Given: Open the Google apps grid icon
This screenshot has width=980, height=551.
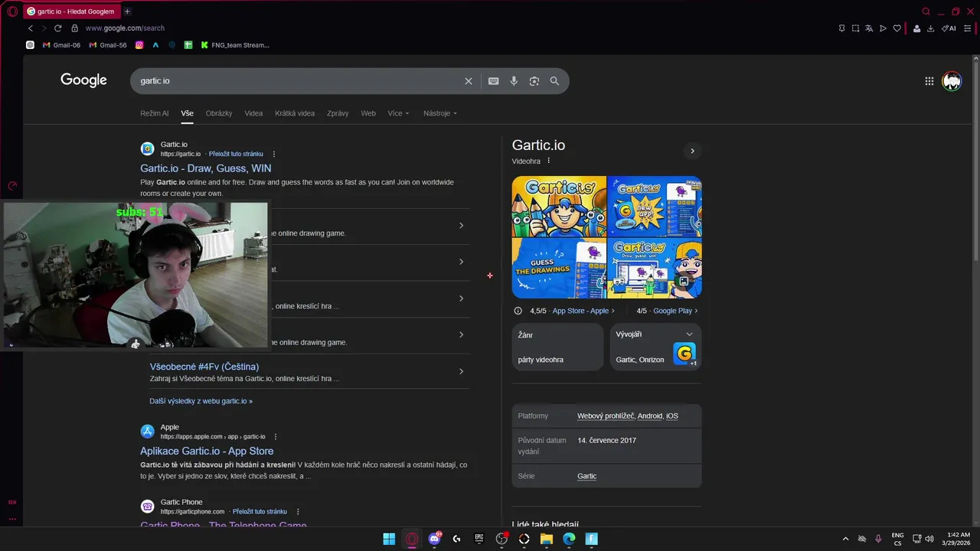Looking at the screenshot, I should point(929,81).
